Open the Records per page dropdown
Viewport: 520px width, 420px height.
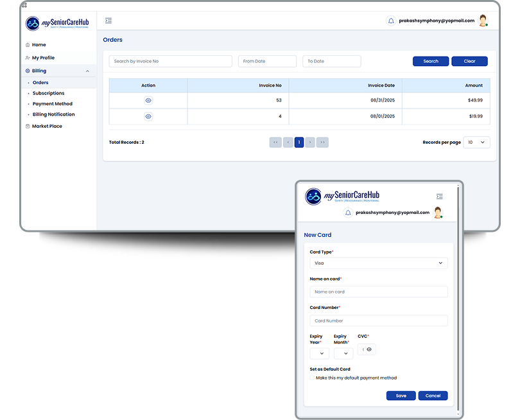(476, 142)
